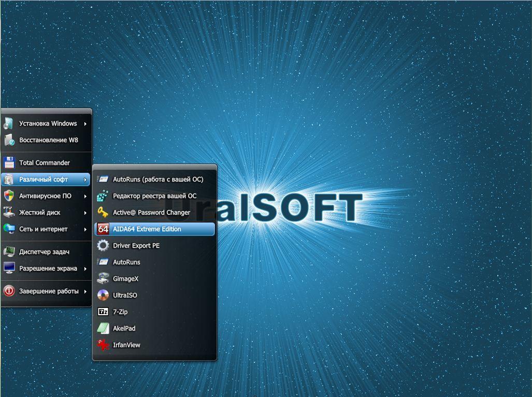
Task: Expand the arrow next to Разрешение экрана
Action: (x=85, y=269)
